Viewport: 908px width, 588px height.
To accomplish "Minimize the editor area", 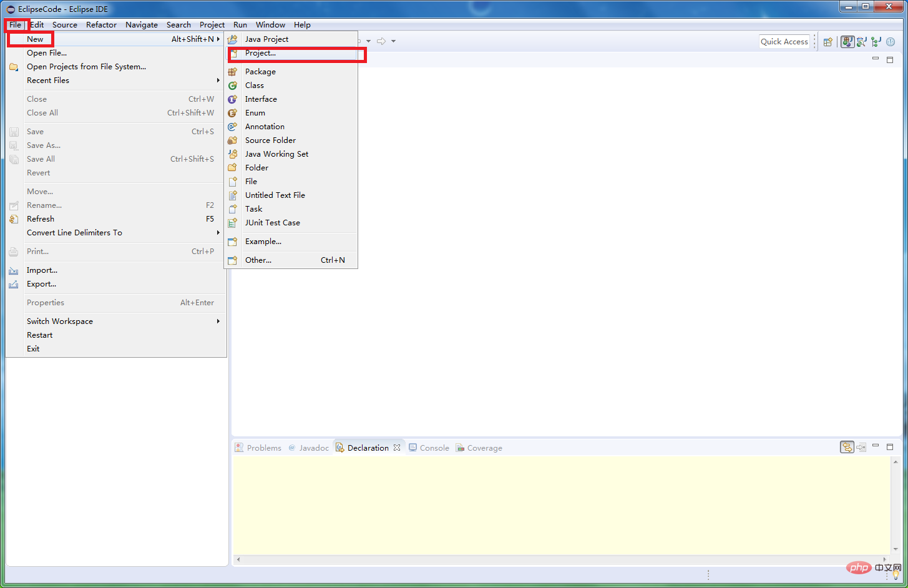I will [876, 59].
